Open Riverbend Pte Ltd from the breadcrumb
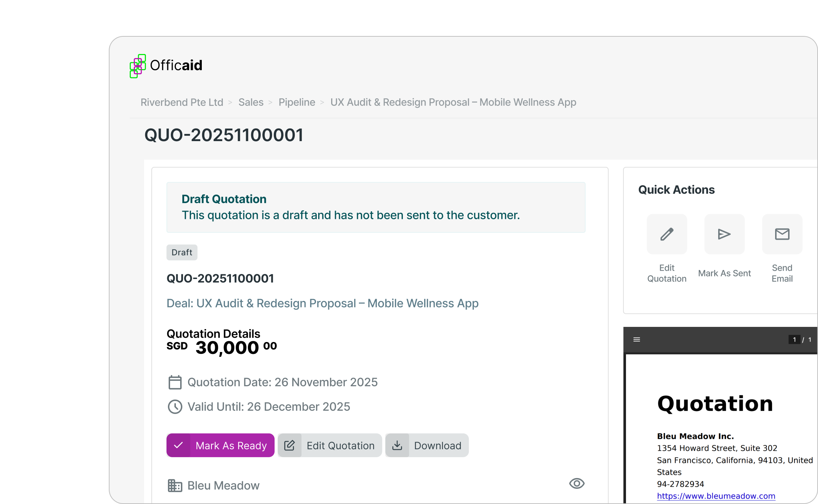 [x=182, y=102]
